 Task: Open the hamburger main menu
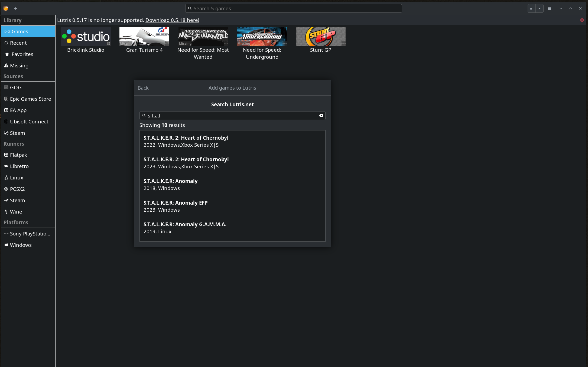(x=549, y=8)
